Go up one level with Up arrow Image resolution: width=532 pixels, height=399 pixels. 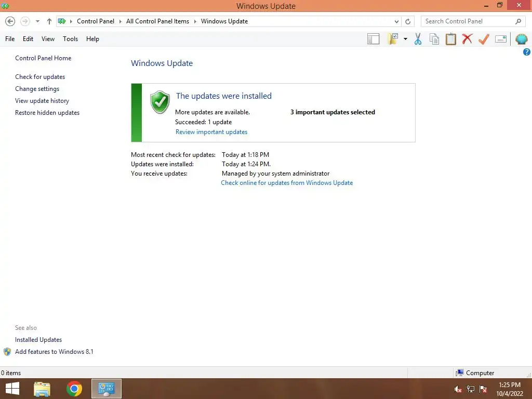pos(49,21)
